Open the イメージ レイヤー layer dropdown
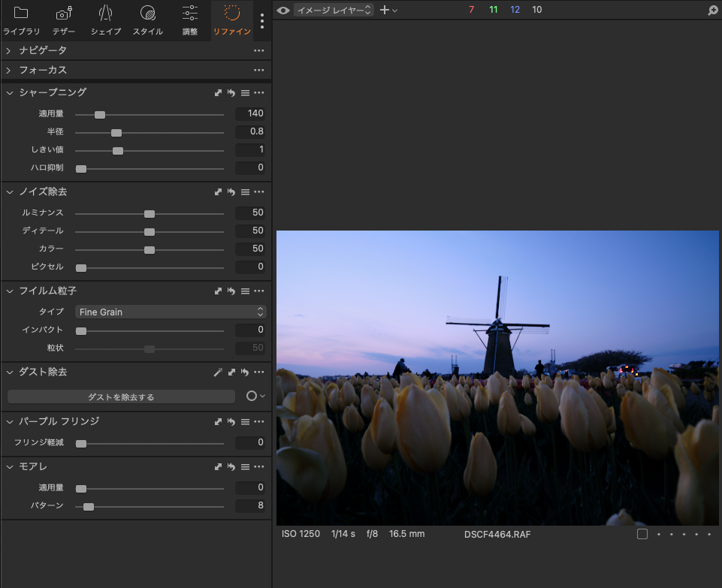 tap(334, 11)
